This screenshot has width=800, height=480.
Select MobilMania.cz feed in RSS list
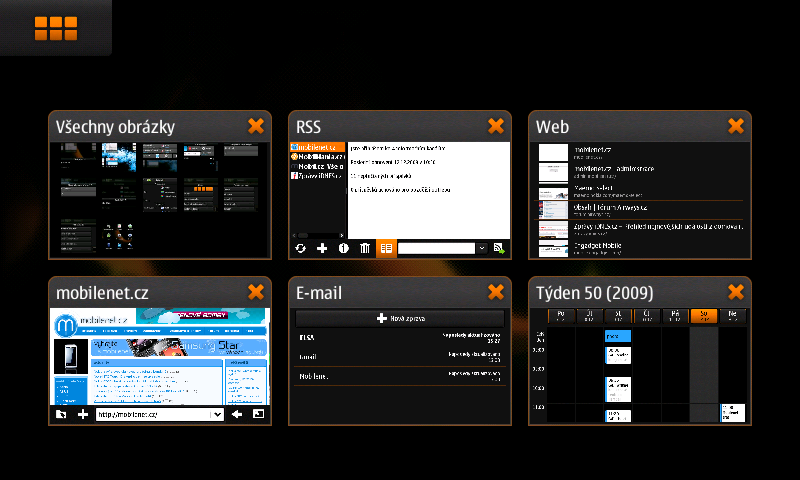point(317,157)
